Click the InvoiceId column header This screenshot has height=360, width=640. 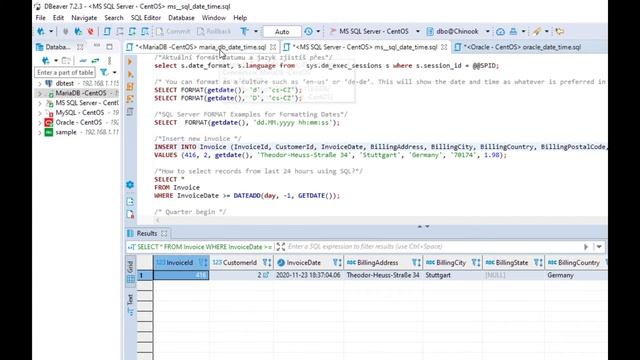(x=181, y=263)
